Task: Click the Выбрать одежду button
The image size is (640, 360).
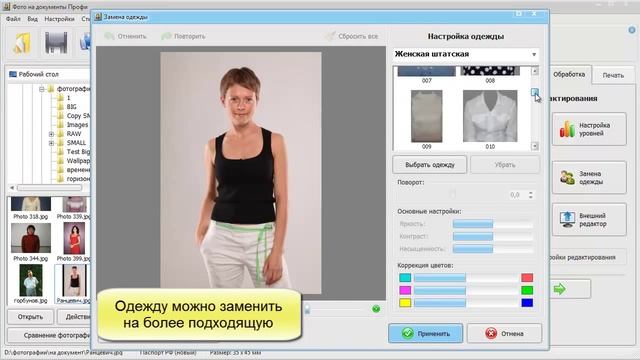Action: (429, 165)
